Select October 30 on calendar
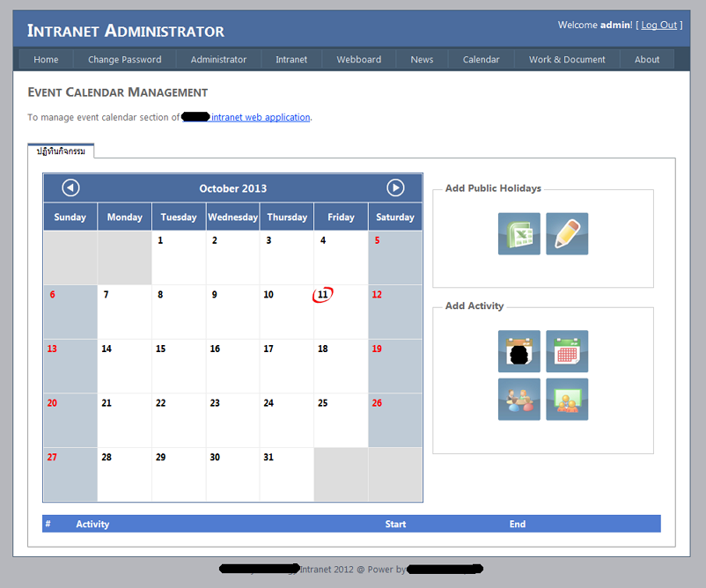706x588 pixels. point(232,474)
